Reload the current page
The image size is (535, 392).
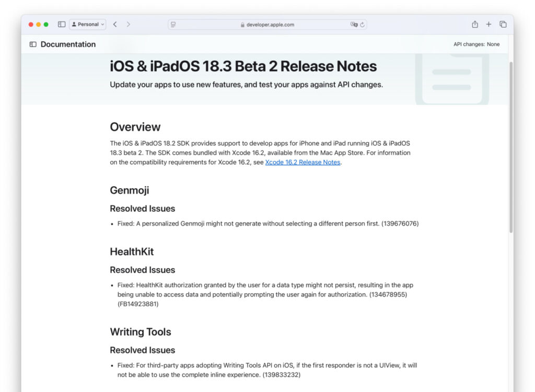pos(363,24)
